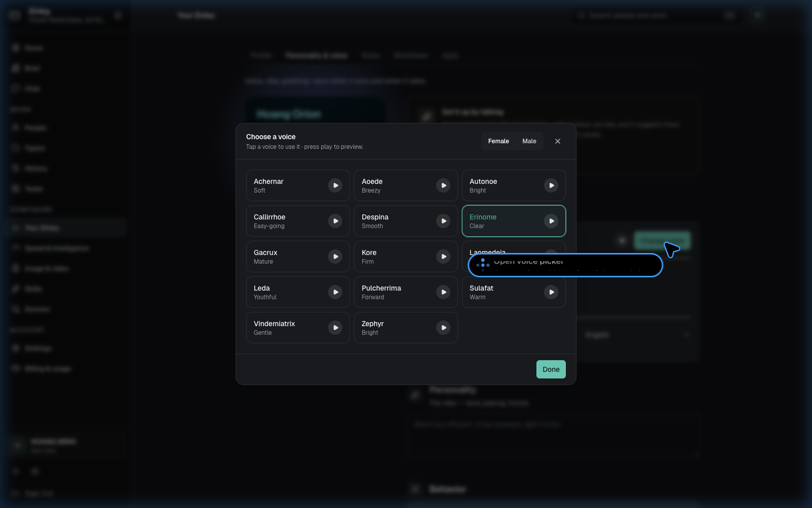
Task: Play the Kore voice preview
Action: pyautogui.click(x=443, y=257)
